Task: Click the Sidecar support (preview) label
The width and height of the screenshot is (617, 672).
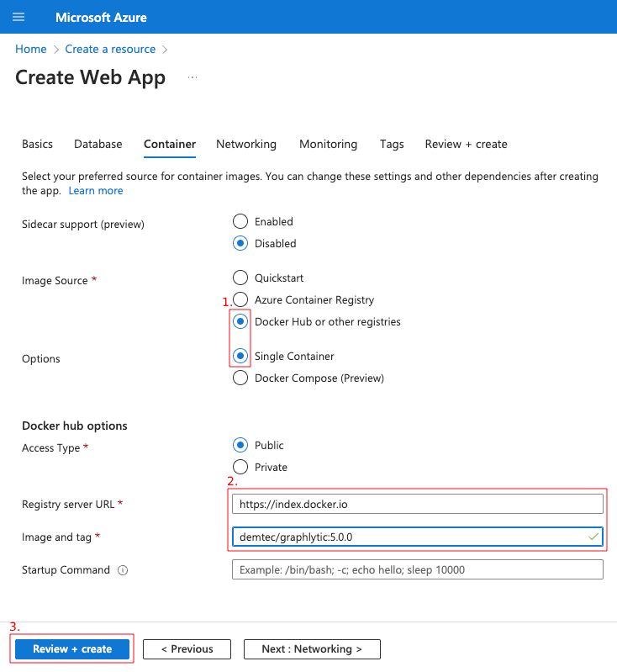Action: (x=83, y=225)
